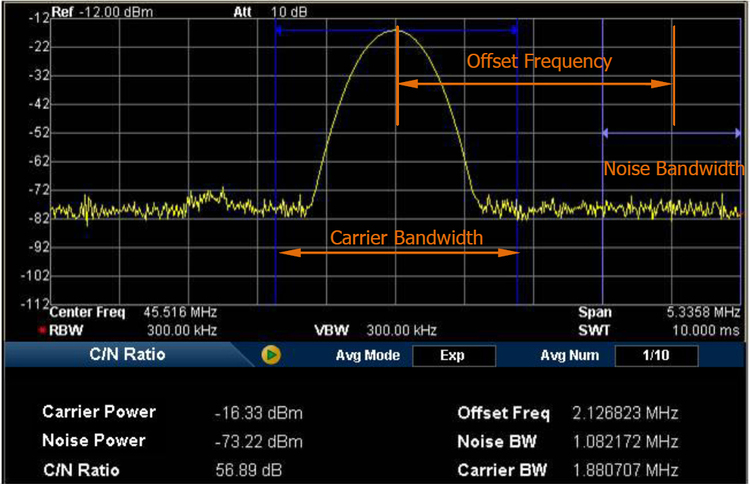
Task: Click the Noise Power -73.22 dBm reading
Action: click(258, 441)
